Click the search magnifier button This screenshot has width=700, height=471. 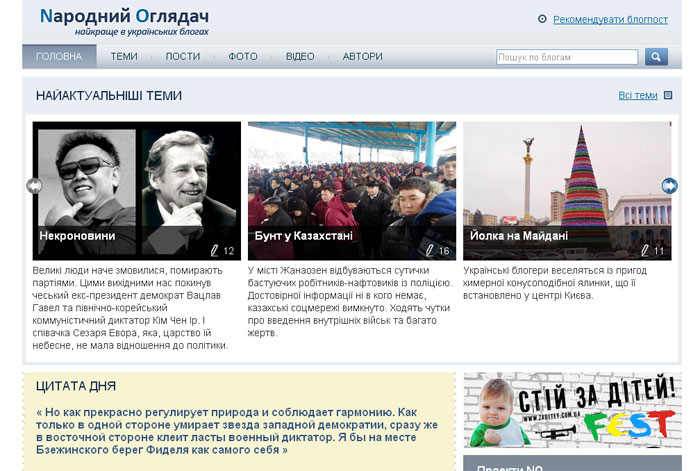point(656,57)
